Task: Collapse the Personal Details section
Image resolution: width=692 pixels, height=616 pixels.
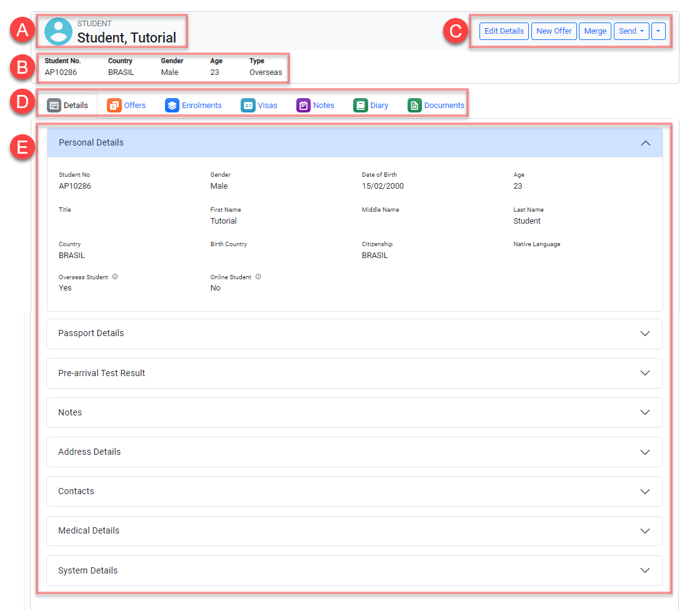Action: [646, 143]
